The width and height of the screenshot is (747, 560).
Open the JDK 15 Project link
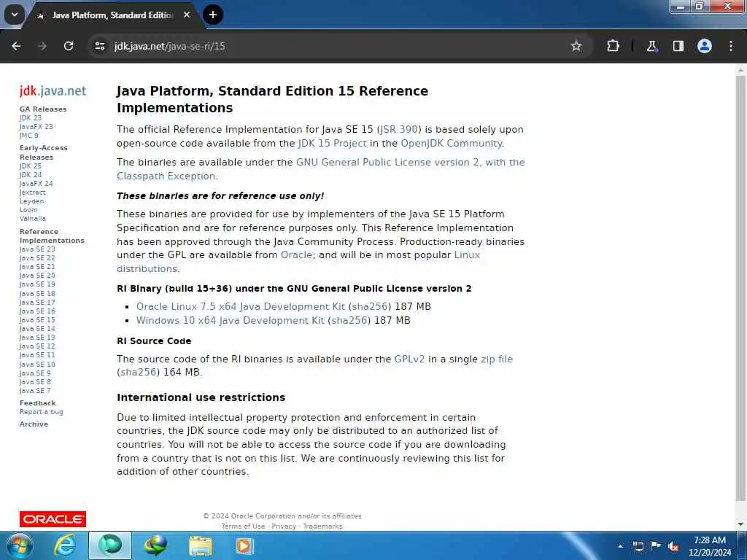333,144
